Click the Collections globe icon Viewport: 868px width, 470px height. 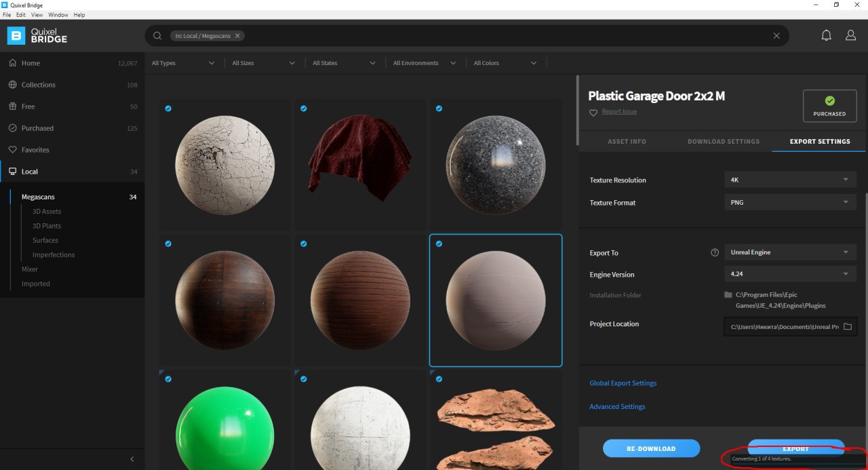pyautogui.click(x=13, y=85)
